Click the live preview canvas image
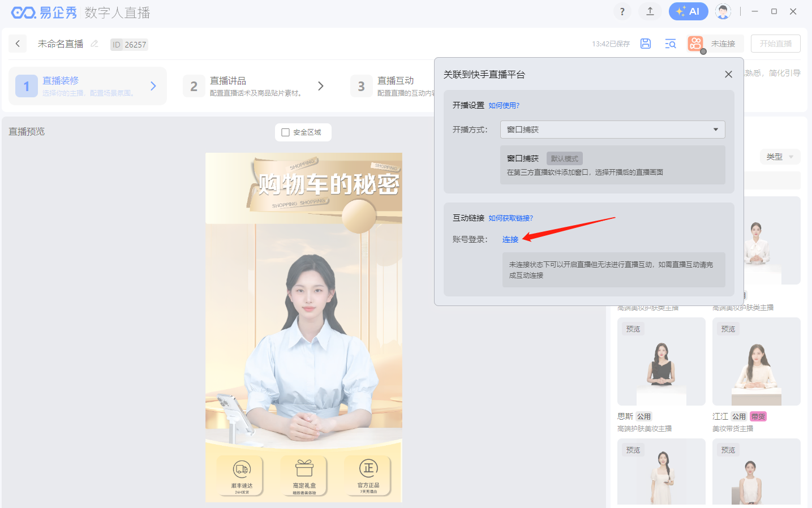Image resolution: width=812 pixels, height=508 pixels. (x=304, y=327)
